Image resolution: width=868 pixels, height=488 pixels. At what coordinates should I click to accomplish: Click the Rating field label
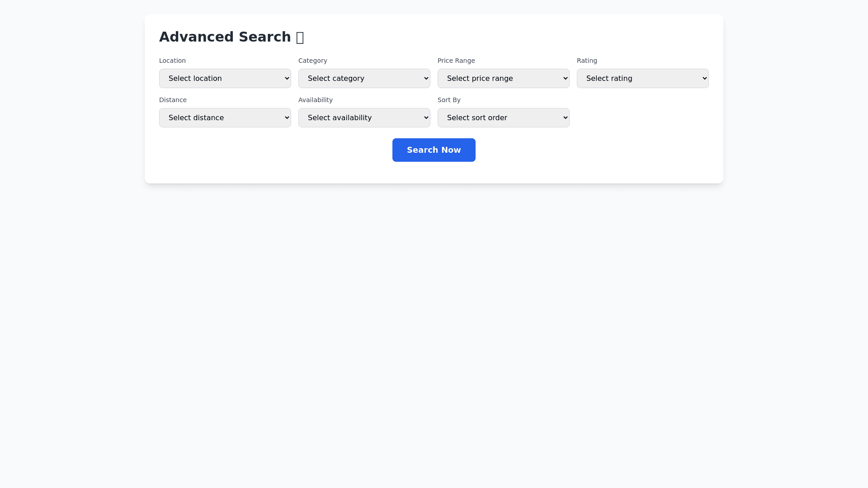[x=586, y=61]
